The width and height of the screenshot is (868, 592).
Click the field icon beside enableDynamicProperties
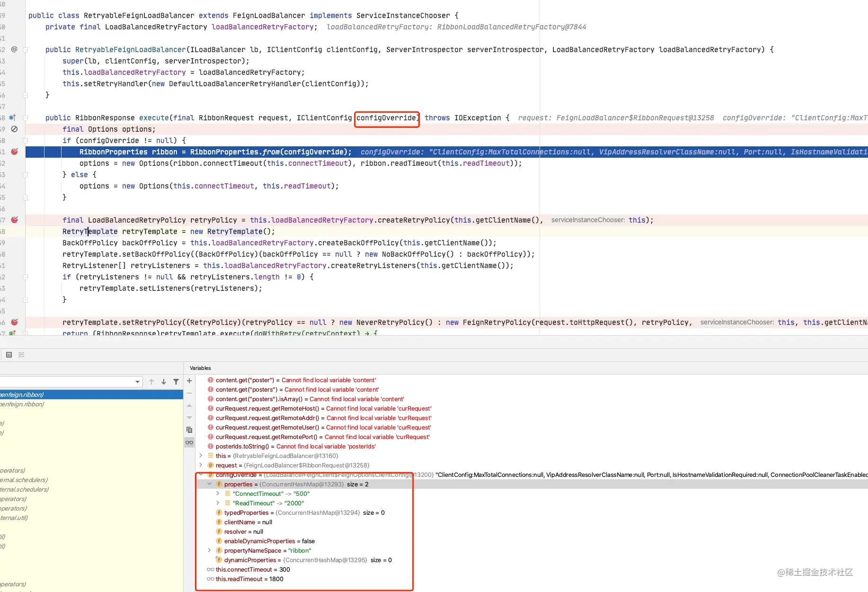(x=219, y=541)
